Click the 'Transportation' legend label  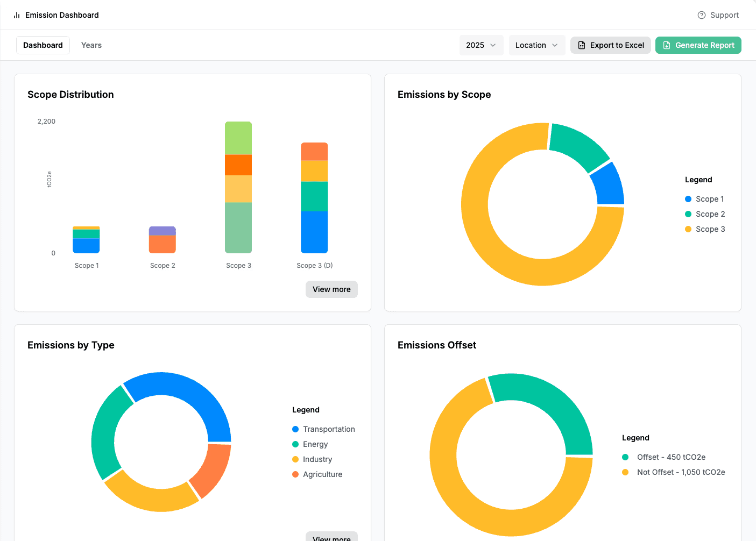pyautogui.click(x=329, y=429)
